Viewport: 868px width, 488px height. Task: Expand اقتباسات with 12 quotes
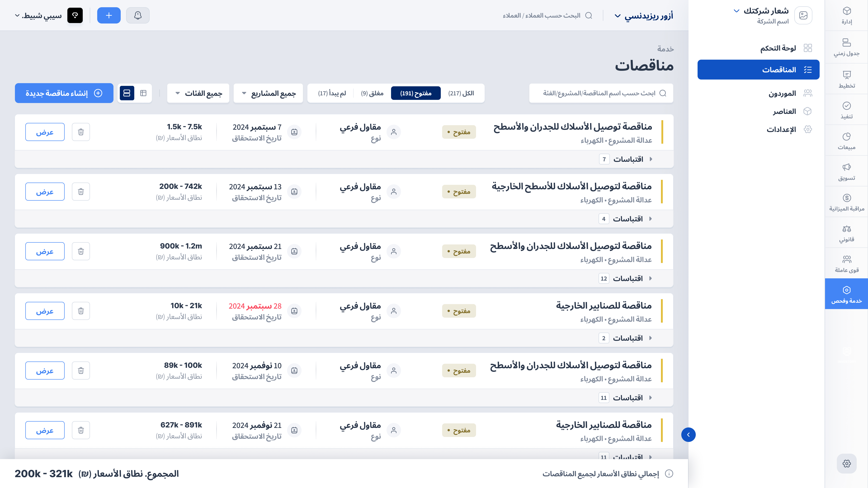coord(626,278)
